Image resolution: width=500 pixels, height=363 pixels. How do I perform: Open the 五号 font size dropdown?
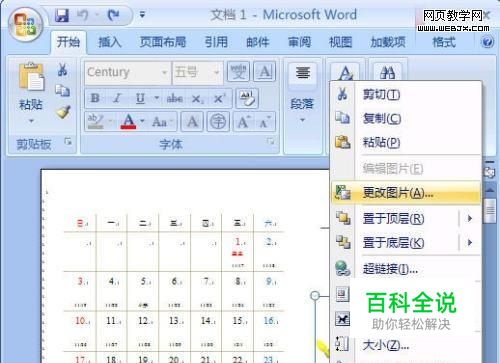point(216,72)
